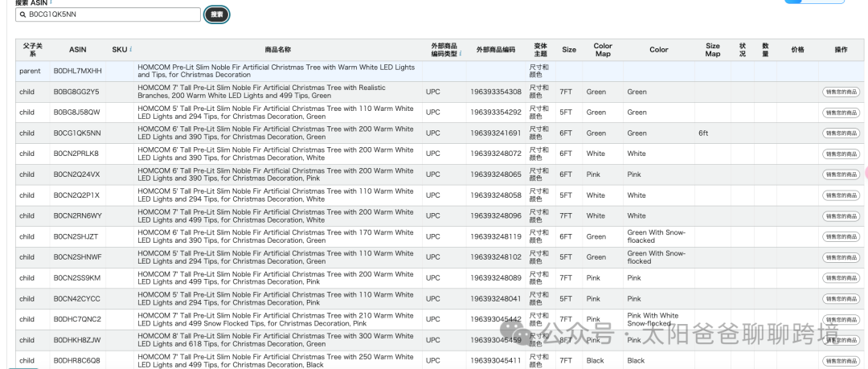Click the 状况 column header
This screenshot has width=868, height=369.
pos(743,50)
